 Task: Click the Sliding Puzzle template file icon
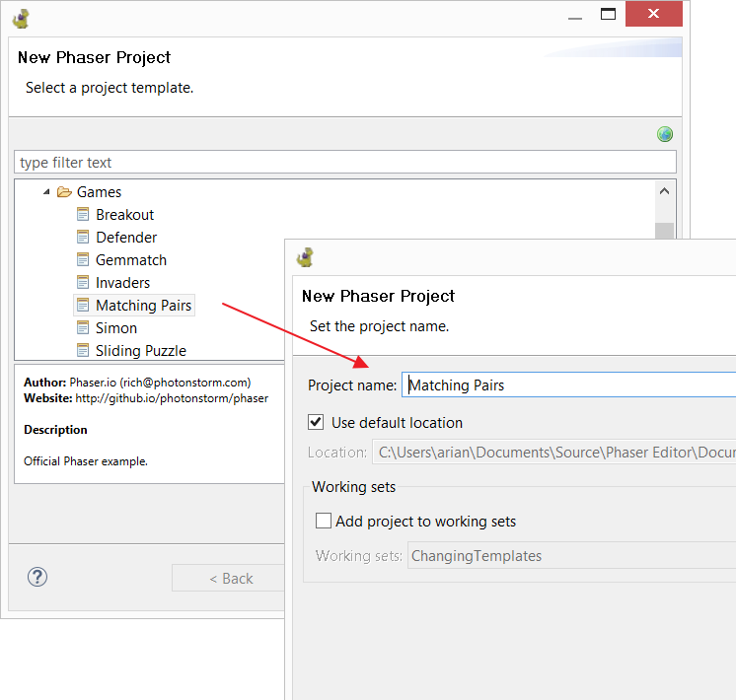(x=83, y=350)
